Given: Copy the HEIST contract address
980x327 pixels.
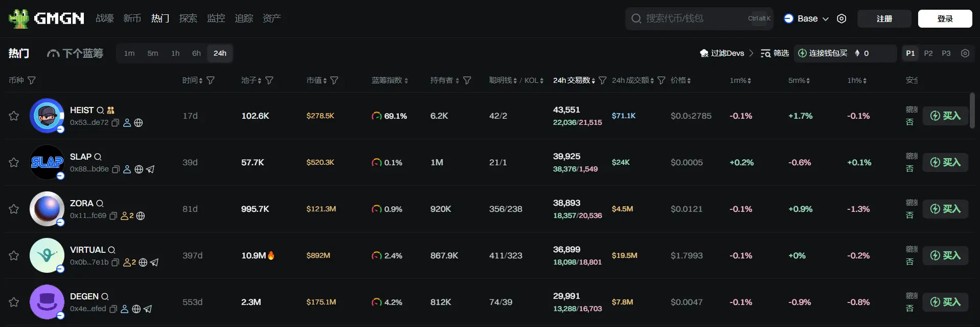Looking at the screenshot, I should 116,123.
